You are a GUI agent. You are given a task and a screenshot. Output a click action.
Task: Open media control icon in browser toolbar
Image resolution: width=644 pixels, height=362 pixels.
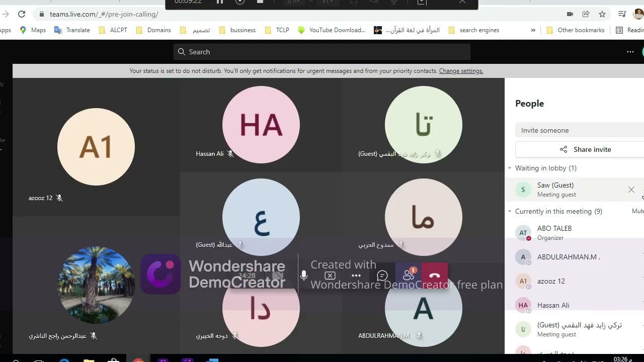click(x=622, y=14)
